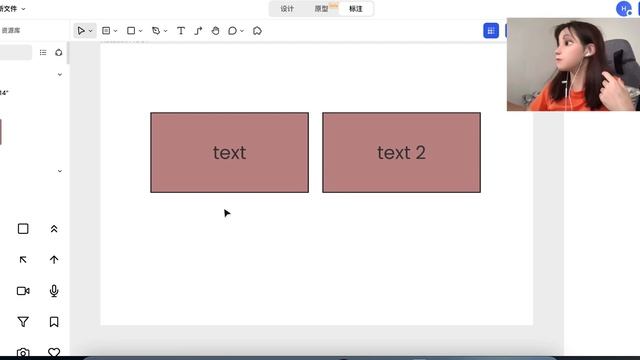Select the Comment bubble tool
This screenshot has width=640, height=360.
(x=232, y=31)
